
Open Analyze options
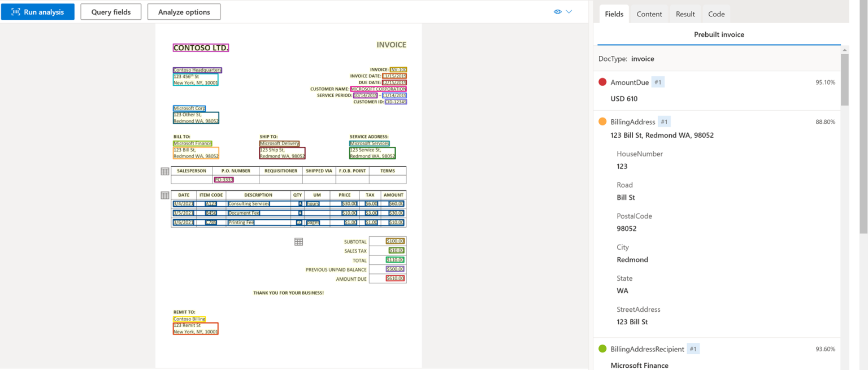(184, 11)
